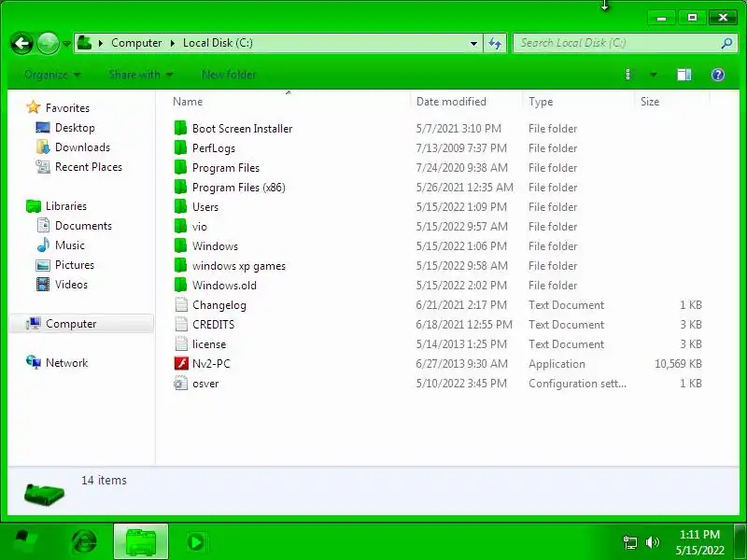Expand the arrow before Local Disk (C:)
Image resolution: width=747 pixels, height=560 pixels.
[173, 43]
